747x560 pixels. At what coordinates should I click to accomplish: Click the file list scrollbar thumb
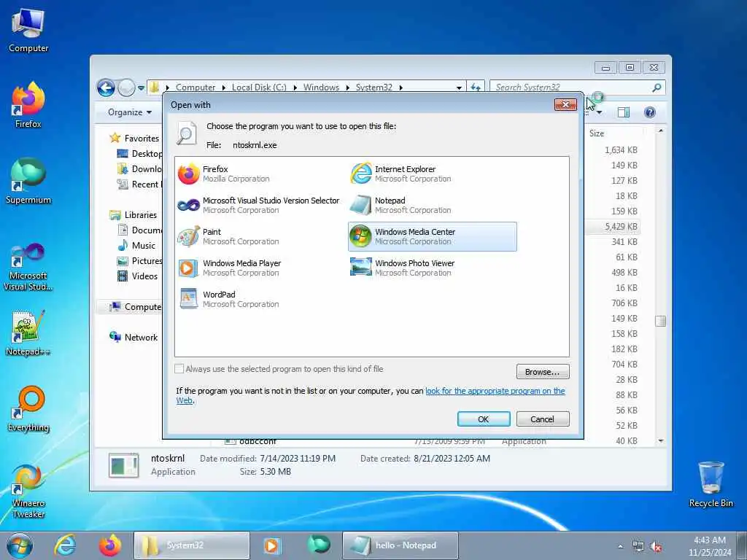(661, 321)
